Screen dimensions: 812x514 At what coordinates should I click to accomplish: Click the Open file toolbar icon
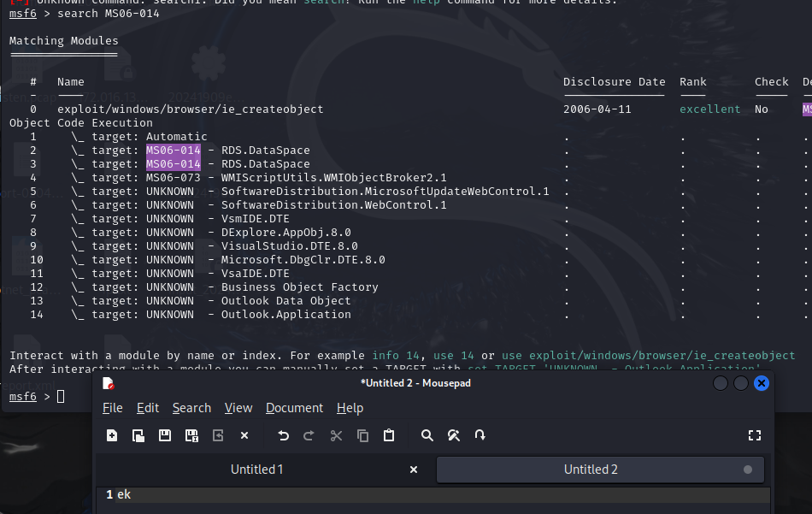pos(138,436)
